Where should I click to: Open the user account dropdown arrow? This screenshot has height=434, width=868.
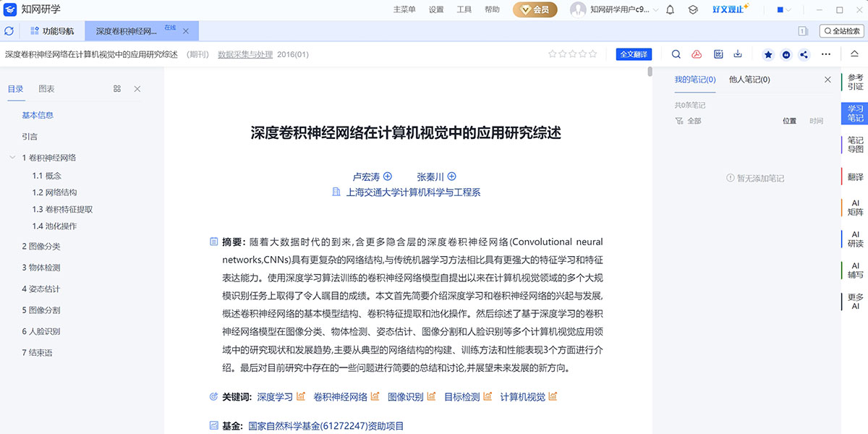click(x=655, y=10)
